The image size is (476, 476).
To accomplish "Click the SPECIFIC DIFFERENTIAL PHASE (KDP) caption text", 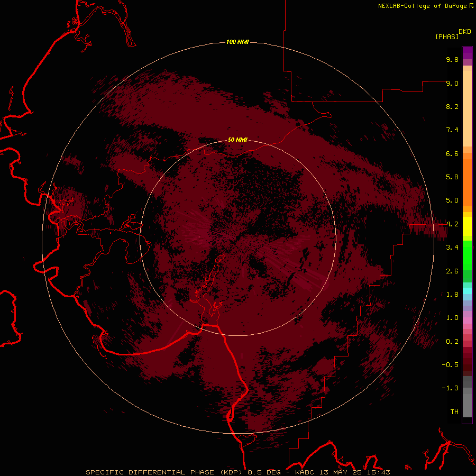I will tap(164, 472).
